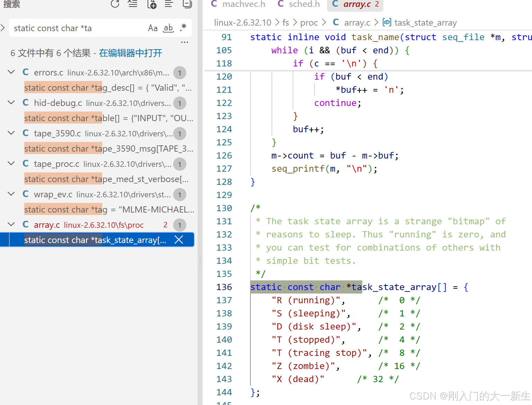Select the tape_3590_msg match line

pyautogui.click(x=109, y=148)
